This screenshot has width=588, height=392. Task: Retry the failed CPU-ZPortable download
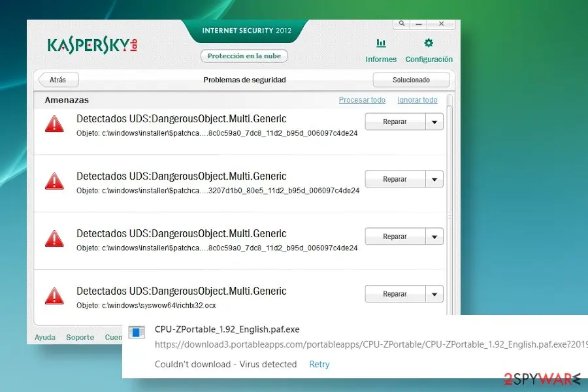319,365
